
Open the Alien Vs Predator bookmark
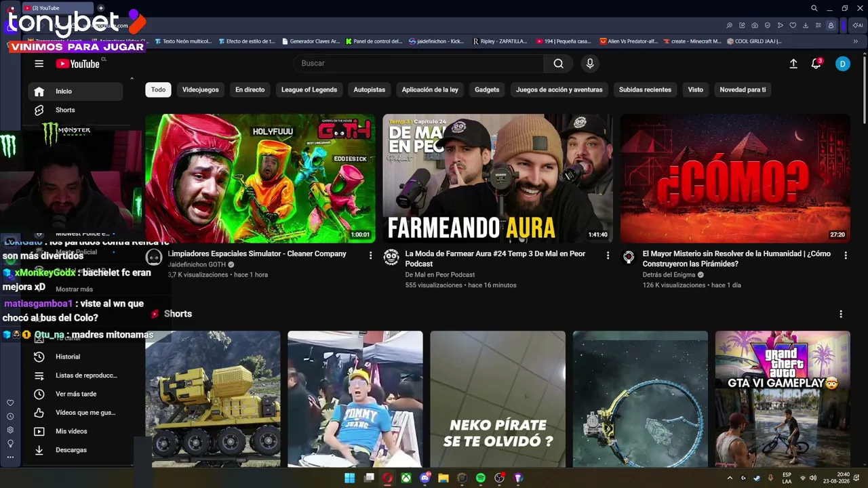[x=629, y=41]
